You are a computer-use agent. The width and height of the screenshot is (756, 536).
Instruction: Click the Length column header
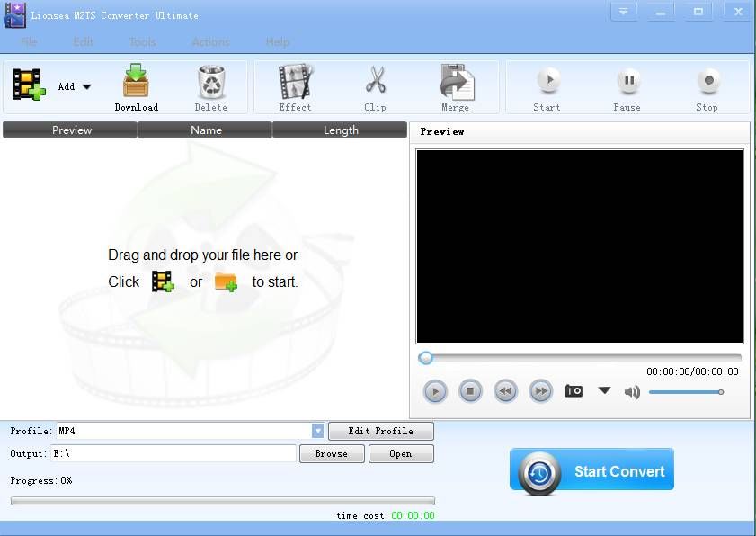pos(340,130)
